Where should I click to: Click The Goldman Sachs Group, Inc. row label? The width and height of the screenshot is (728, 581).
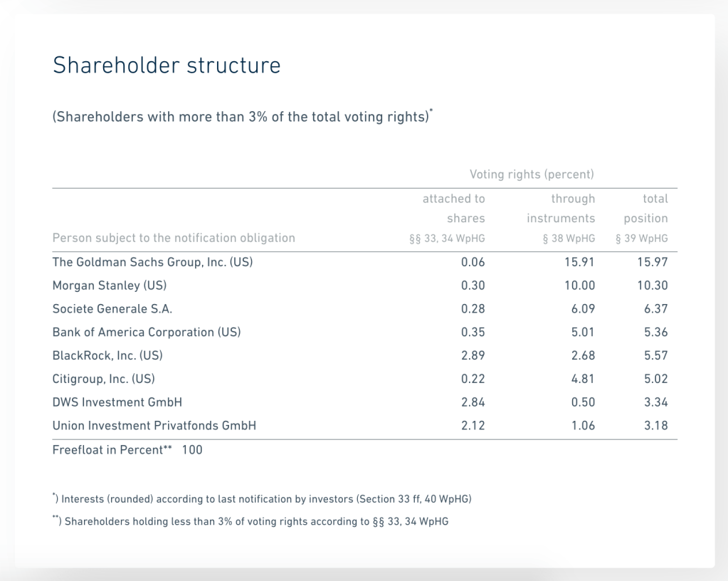click(x=152, y=262)
